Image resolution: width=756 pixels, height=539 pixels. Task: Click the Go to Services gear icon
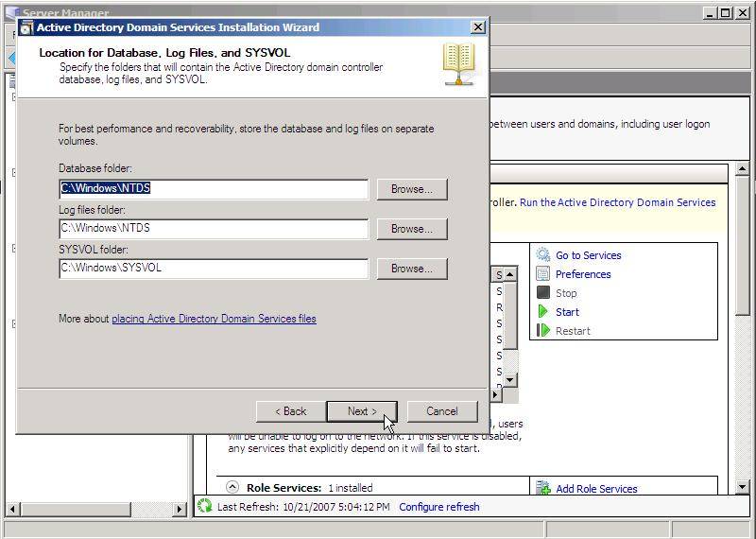pos(543,254)
